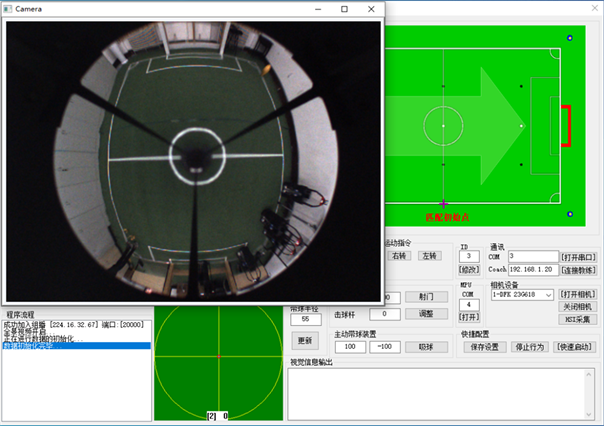Click the red center dot in radar view

click(x=218, y=357)
